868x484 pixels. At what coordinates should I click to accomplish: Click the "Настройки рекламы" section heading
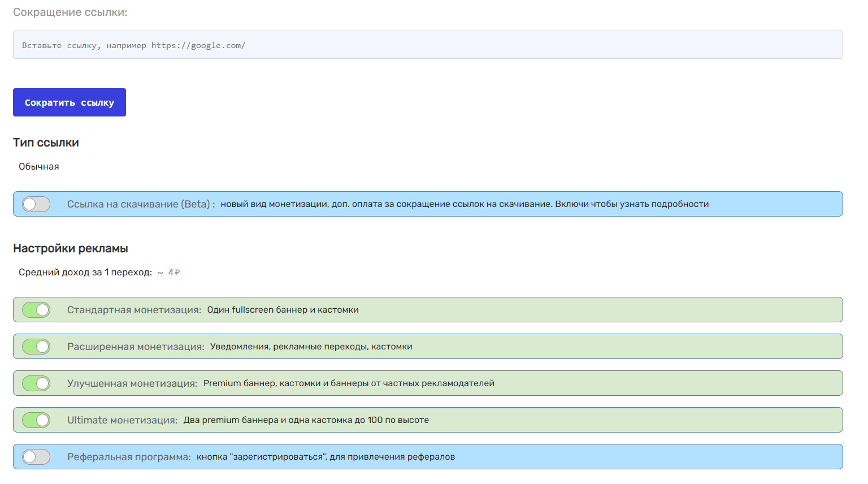point(71,249)
